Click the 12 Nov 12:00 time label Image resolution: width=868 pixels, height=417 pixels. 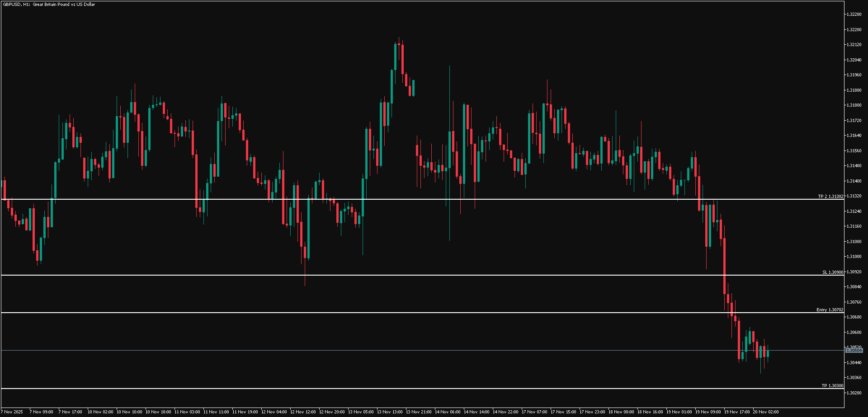pos(303,412)
